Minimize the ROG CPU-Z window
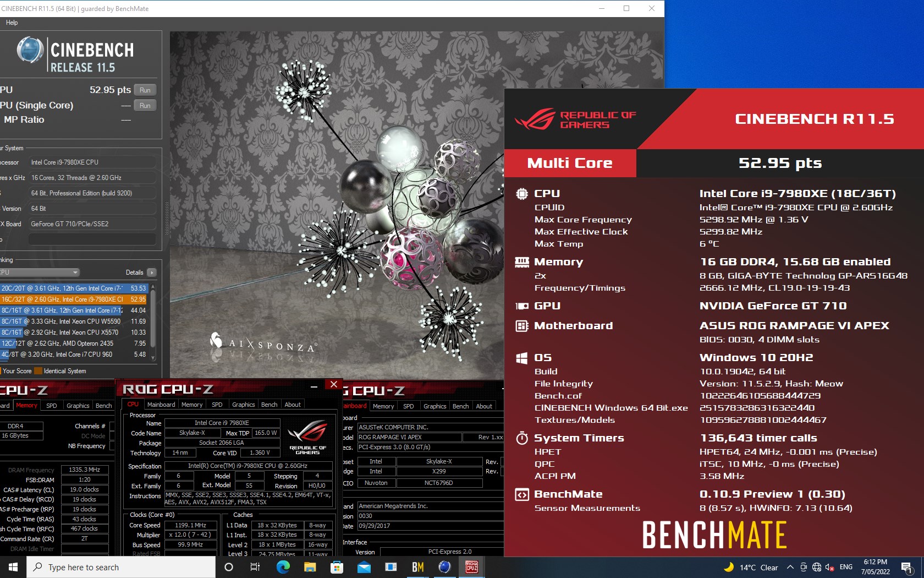The width and height of the screenshot is (924, 578). pos(314,386)
